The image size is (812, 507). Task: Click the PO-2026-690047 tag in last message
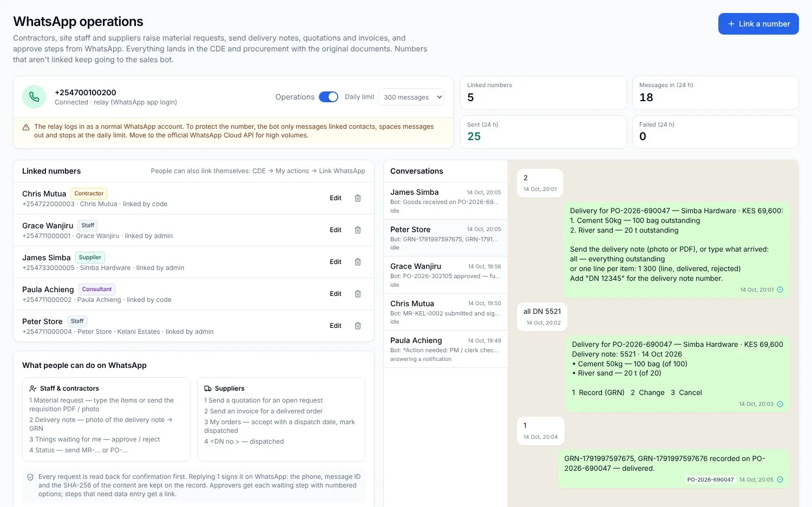coord(710,479)
